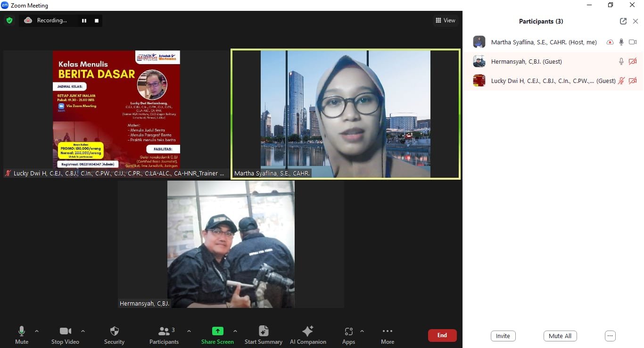The image size is (644, 348).
Task: Click Martha Syaflina's avatar in participants list
Action: [479, 42]
